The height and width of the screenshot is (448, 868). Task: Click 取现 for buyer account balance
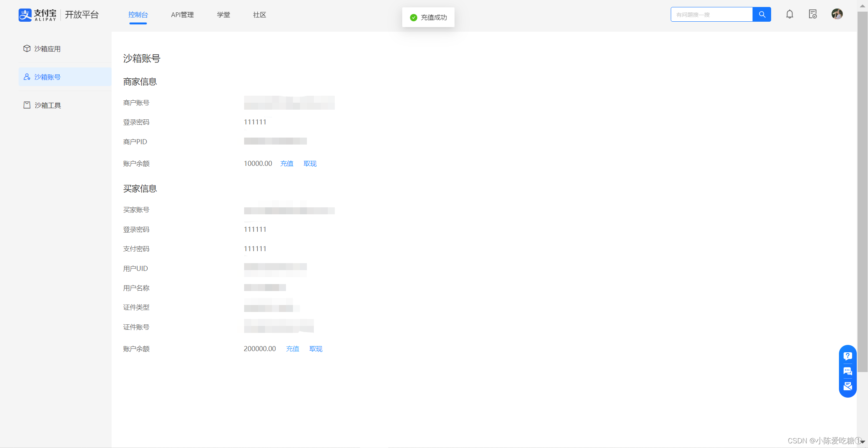coord(316,349)
